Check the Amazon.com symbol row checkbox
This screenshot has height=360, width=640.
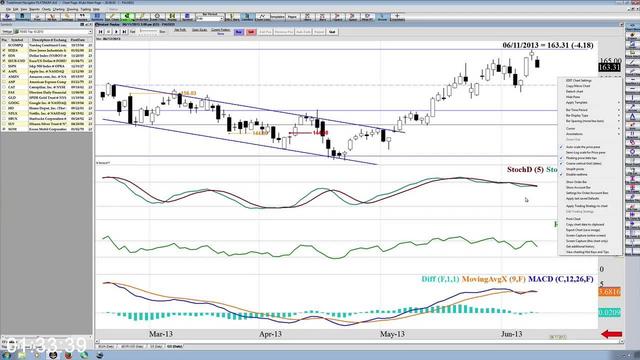4,77
